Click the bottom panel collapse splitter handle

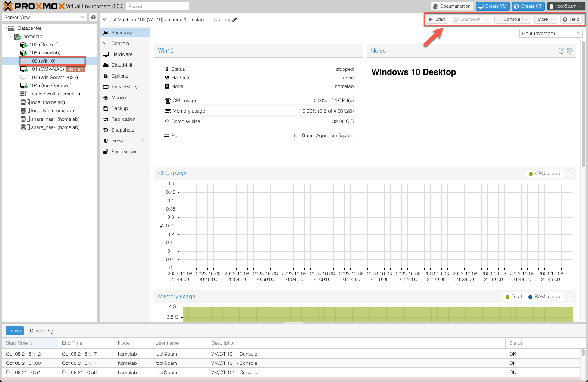coord(294,323)
